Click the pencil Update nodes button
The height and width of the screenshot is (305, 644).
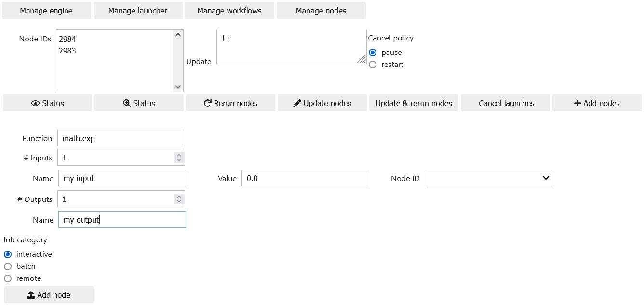322,103
